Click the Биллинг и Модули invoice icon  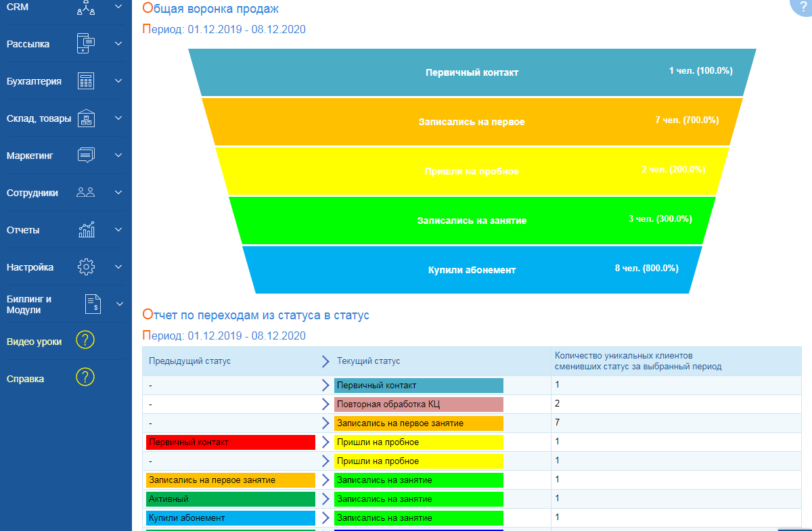[x=93, y=304]
